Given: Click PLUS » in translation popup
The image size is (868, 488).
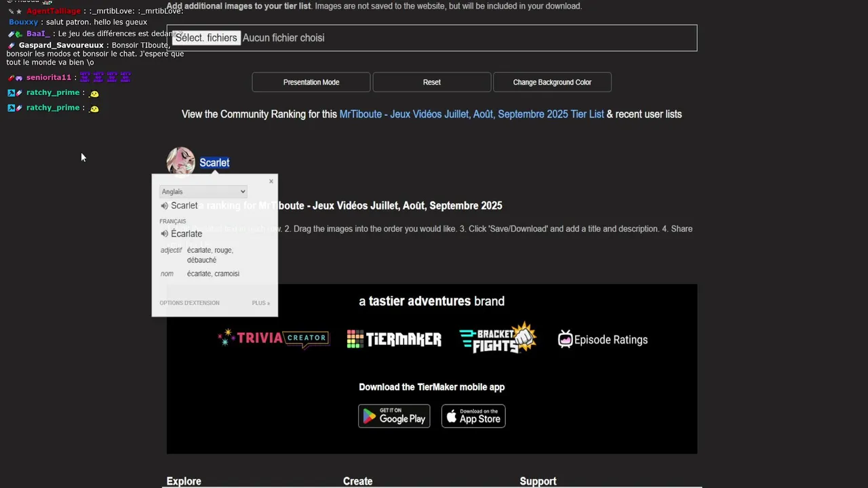Looking at the screenshot, I should point(261,303).
